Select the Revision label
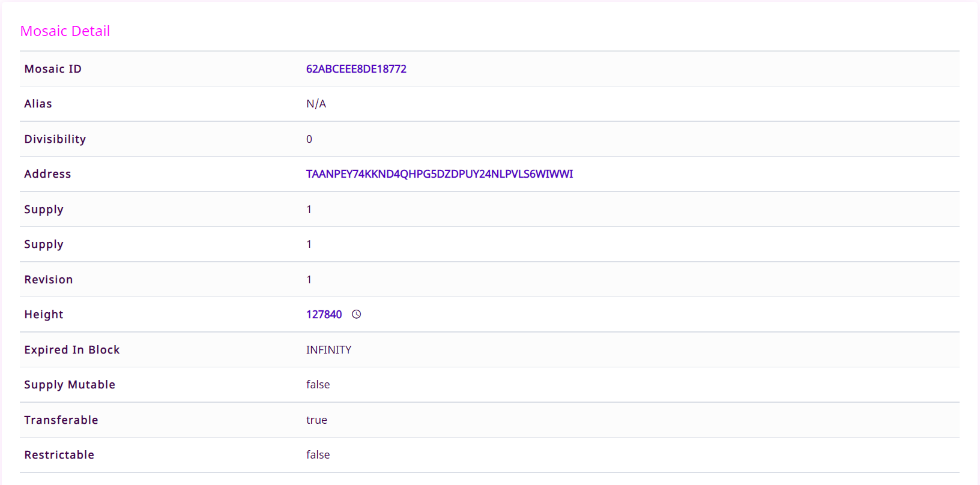 point(49,280)
